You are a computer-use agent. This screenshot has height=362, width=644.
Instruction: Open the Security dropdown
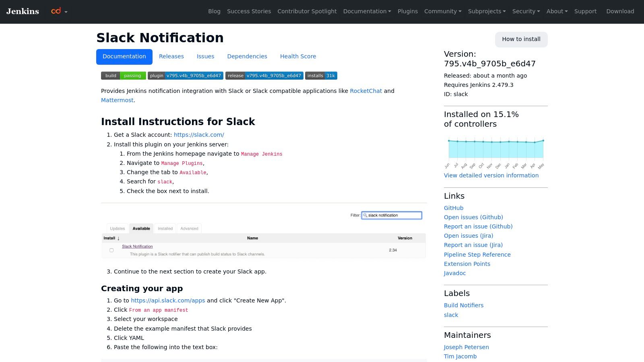pos(526,11)
